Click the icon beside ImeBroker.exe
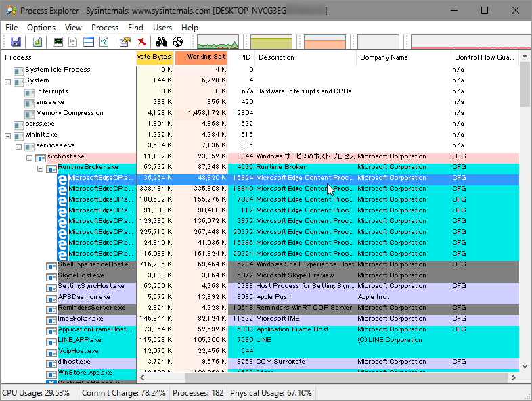This screenshot has width=532, height=401. point(51,321)
